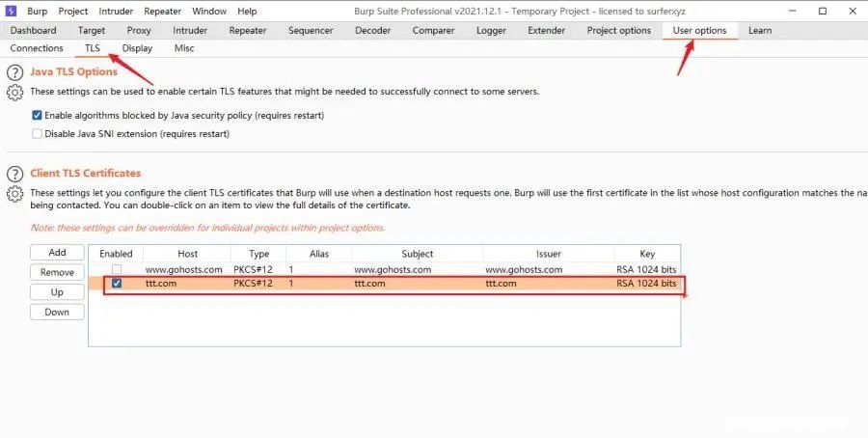The image size is (868, 438).
Task: Switch to the Project options tab
Action: click(619, 31)
